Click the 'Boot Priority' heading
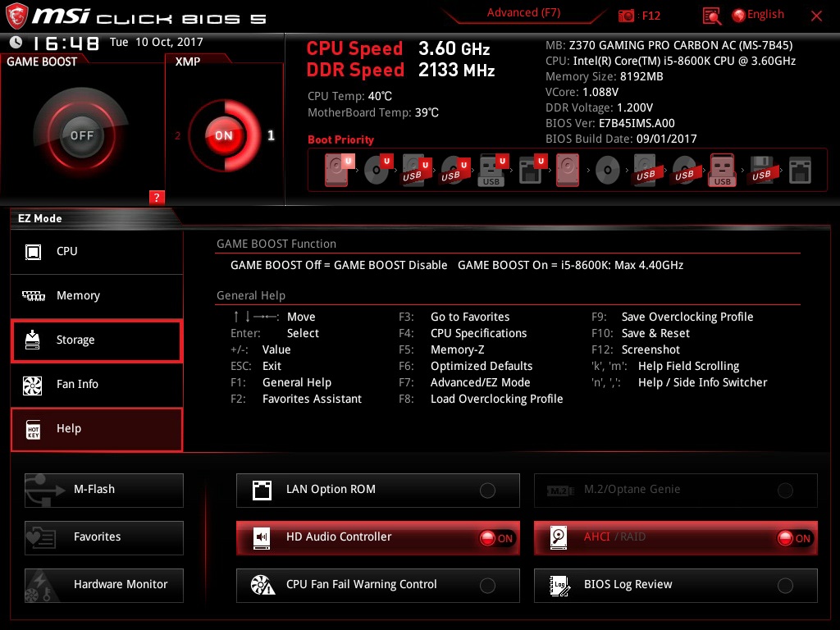The width and height of the screenshot is (840, 630). [x=340, y=139]
